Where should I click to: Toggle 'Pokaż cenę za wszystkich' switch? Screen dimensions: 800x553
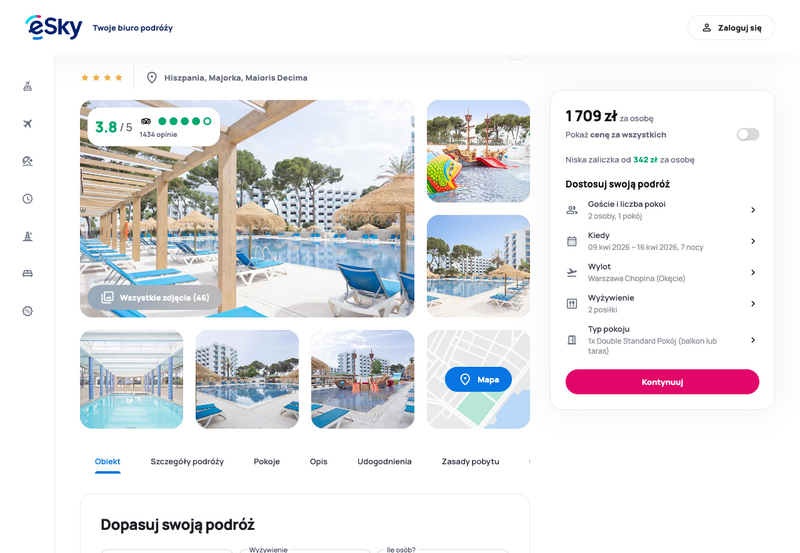click(747, 134)
